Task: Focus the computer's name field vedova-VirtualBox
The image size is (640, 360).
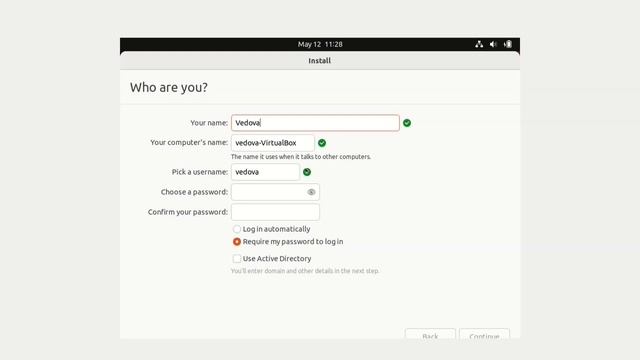Action: 273,143
